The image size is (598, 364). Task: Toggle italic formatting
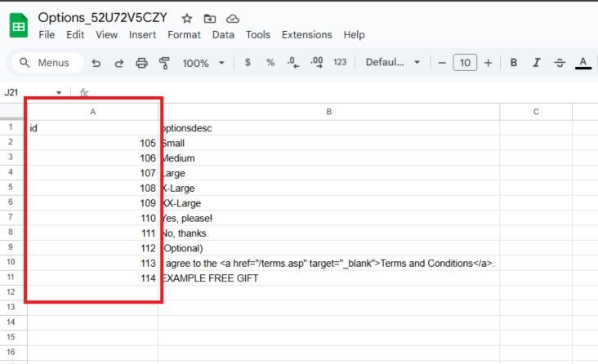click(536, 63)
